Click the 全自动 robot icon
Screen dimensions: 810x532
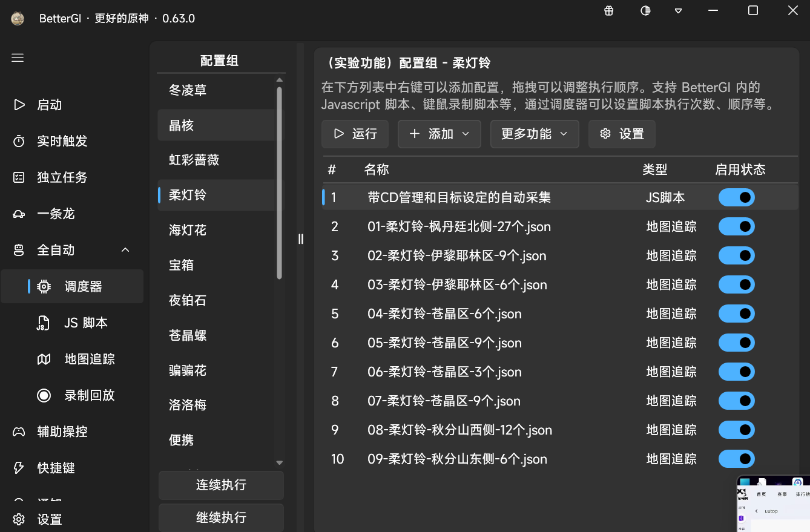(19, 250)
